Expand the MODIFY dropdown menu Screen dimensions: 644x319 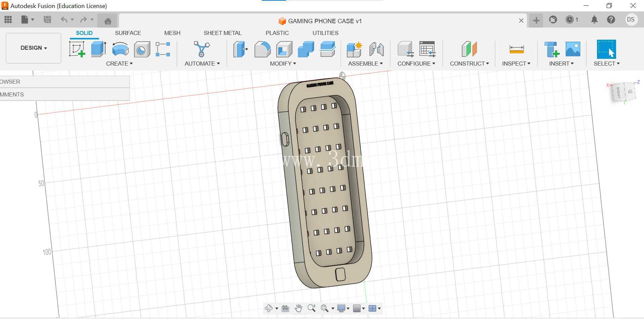pos(283,64)
